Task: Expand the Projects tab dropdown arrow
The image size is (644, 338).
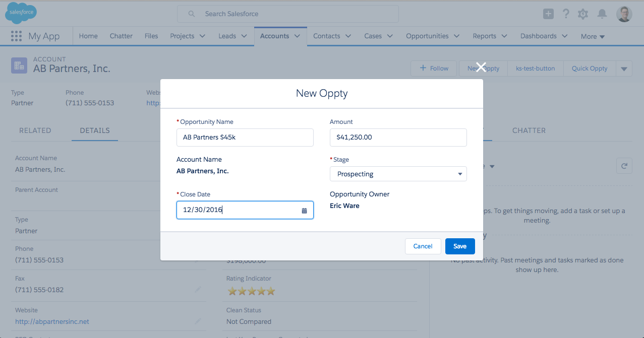Action: [x=202, y=36]
